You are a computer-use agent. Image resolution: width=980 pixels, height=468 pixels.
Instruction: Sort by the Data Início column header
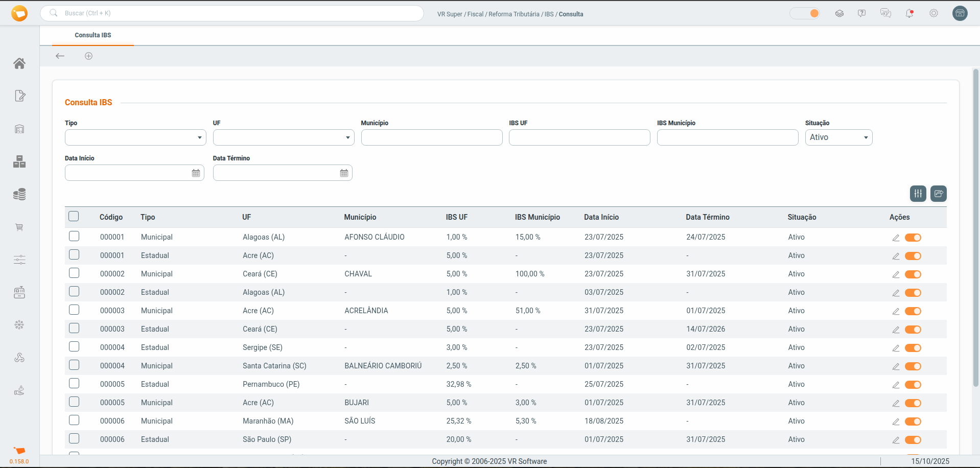(x=601, y=217)
